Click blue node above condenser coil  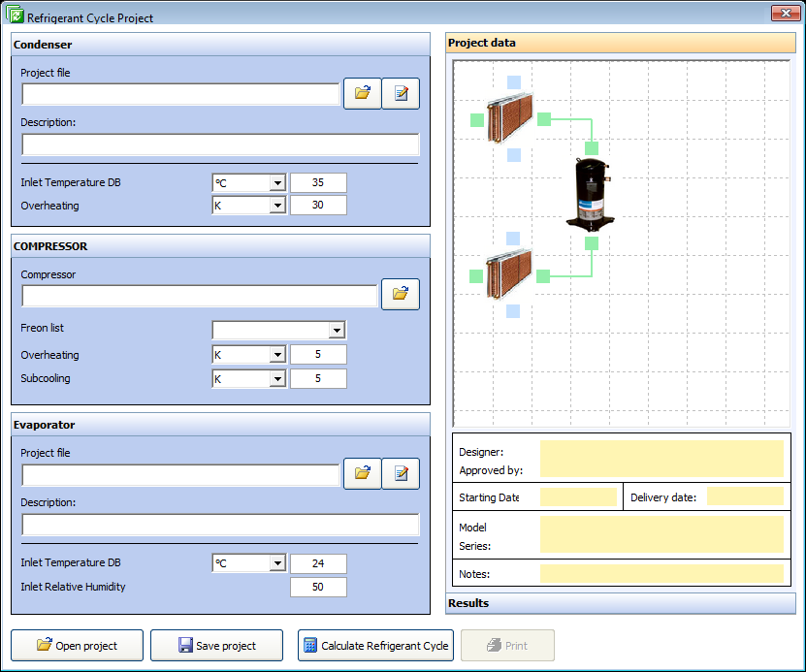514,82
